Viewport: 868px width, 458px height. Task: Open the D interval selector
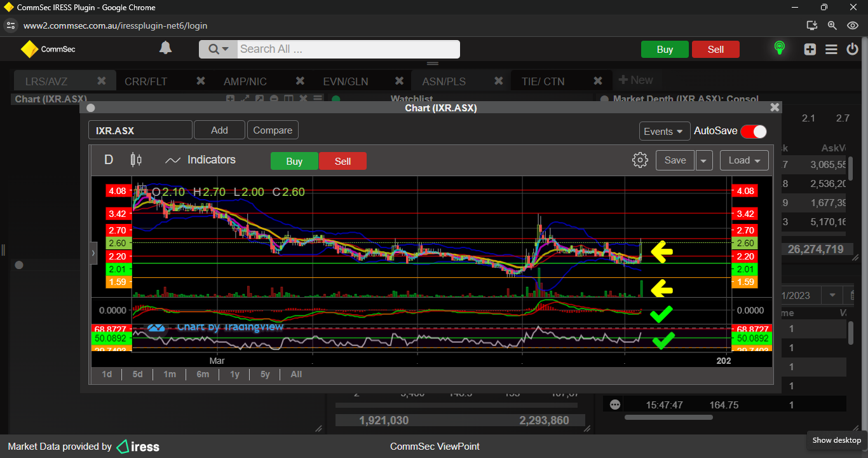[x=109, y=160]
